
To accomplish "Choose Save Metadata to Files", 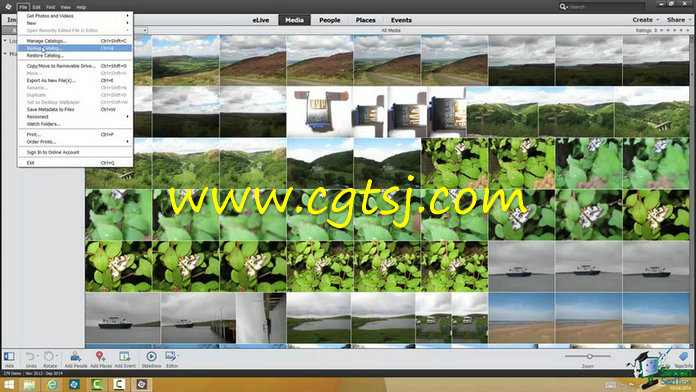I will [75, 110].
